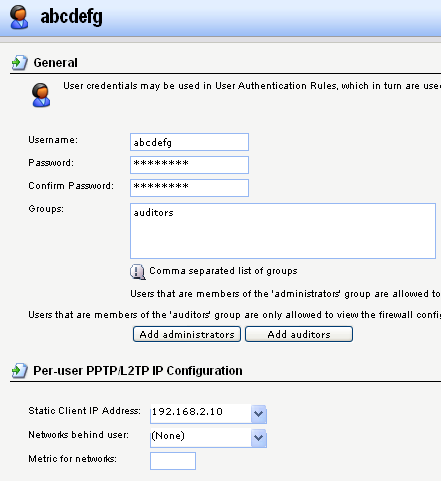This screenshot has width=441, height=481.
Task: Click the info icon beside Comma separated list
Action: click(138, 272)
